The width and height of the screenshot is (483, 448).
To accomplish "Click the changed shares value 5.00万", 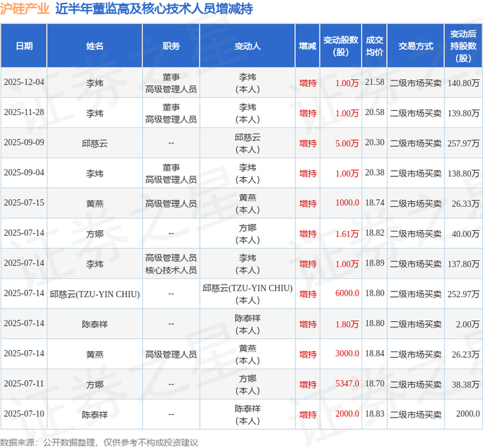I will tap(347, 143).
